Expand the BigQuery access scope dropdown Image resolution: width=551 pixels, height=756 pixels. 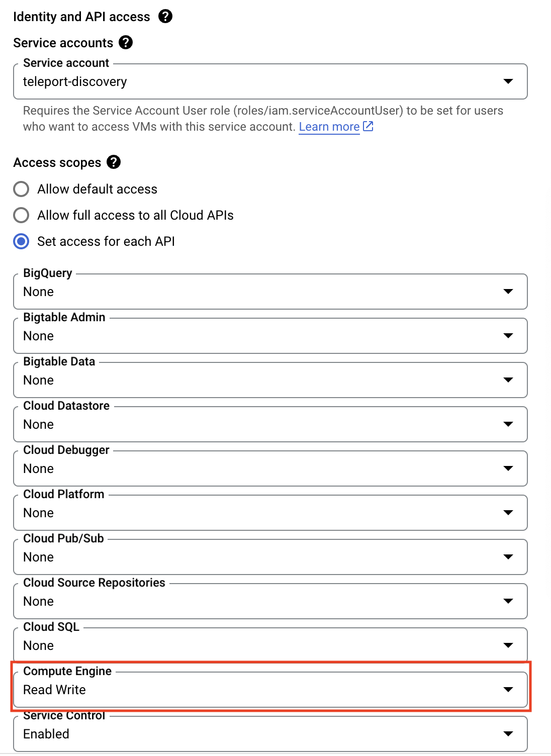coord(509,292)
